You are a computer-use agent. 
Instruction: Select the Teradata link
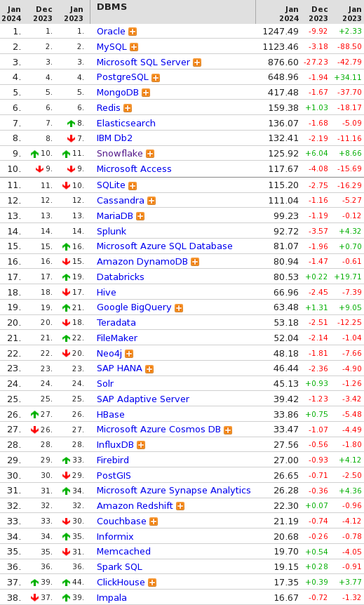(x=116, y=323)
